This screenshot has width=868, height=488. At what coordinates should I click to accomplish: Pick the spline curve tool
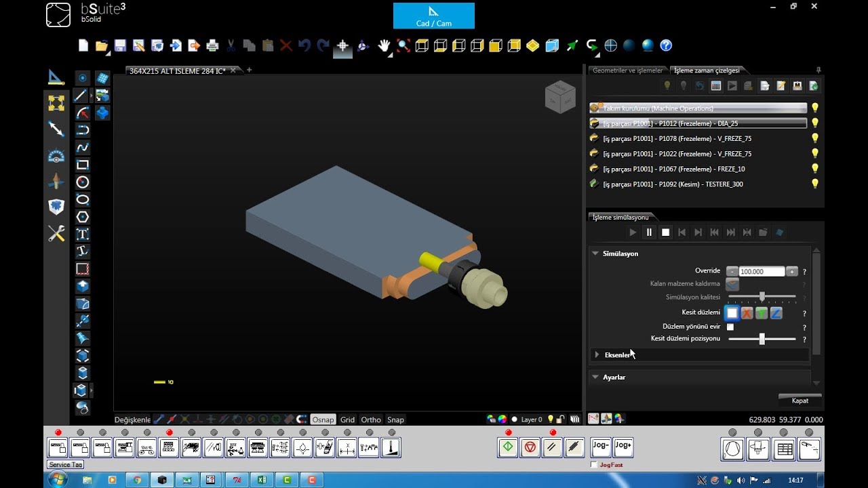83,147
